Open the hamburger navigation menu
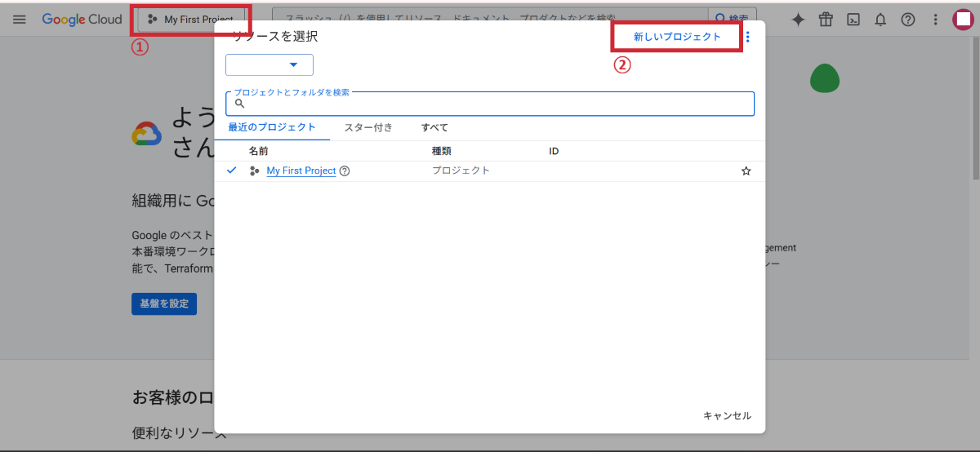This screenshot has width=980, height=452. (x=20, y=20)
